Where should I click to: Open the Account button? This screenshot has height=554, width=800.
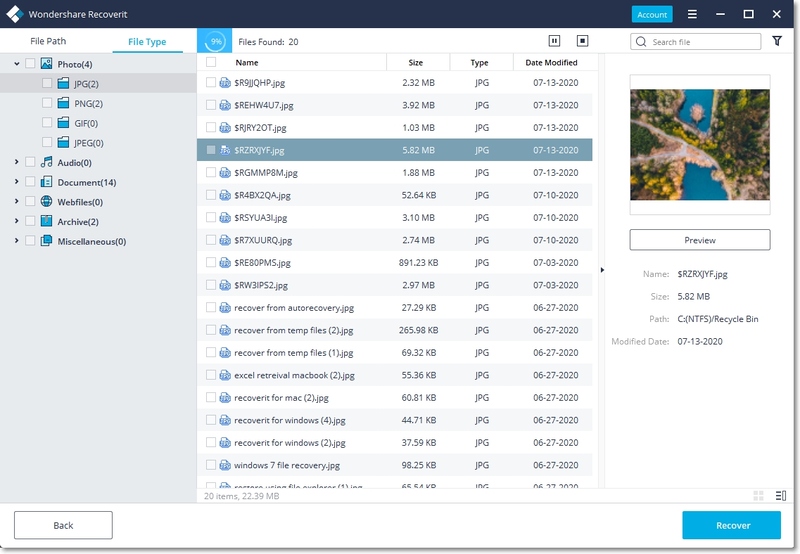tap(652, 14)
